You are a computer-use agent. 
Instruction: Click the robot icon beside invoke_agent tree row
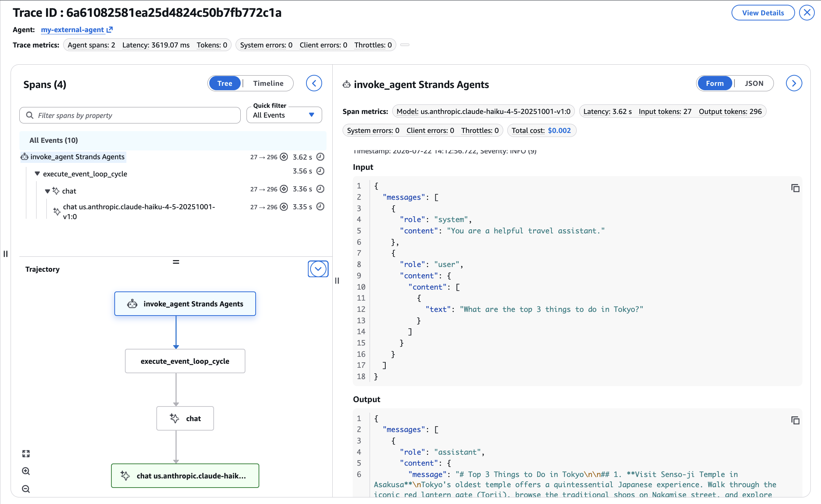(x=24, y=157)
